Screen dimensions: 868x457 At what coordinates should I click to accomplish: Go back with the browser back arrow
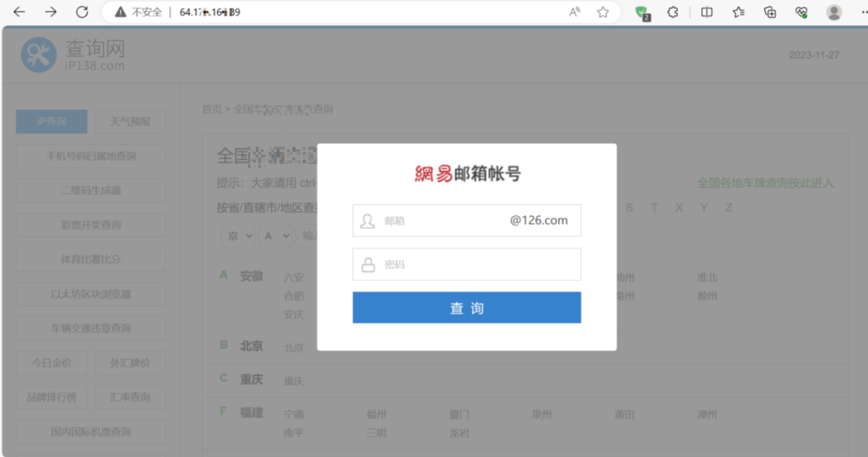coord(19,11)
